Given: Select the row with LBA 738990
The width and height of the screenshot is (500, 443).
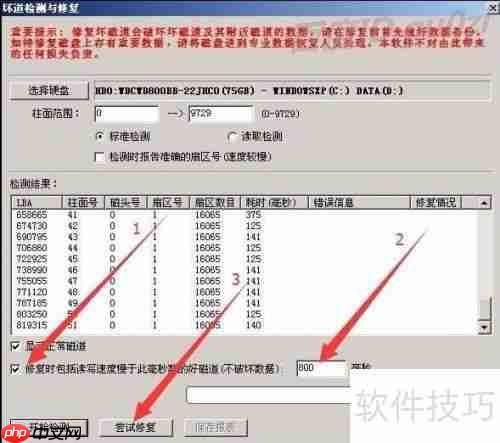Looking at the screenshot, I should 245,270.
